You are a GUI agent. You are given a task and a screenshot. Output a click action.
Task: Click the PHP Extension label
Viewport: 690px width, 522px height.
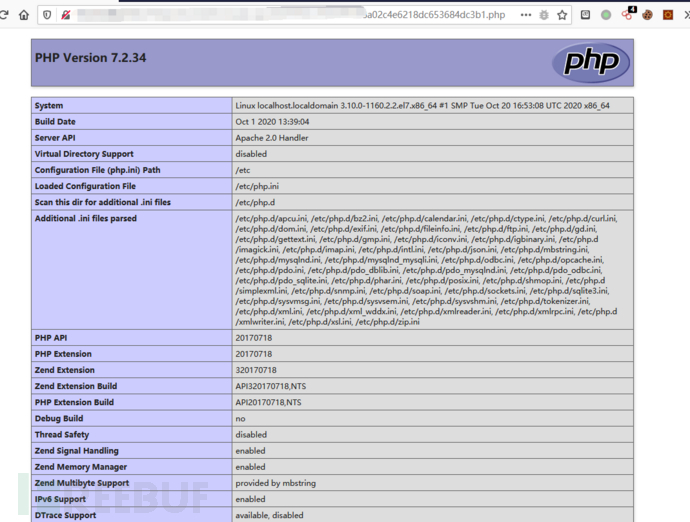(x=63, y=354)
